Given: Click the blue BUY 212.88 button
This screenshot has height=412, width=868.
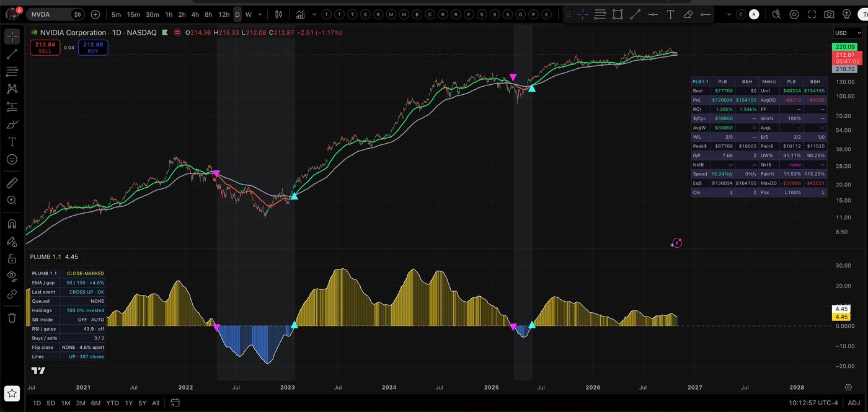Looking at the screenshot, I should tap(93, 47).
